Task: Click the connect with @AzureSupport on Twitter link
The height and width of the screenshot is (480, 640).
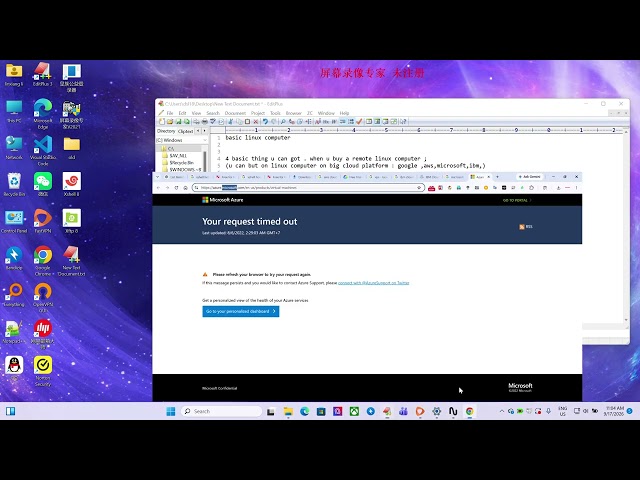Action: point(373,282)
